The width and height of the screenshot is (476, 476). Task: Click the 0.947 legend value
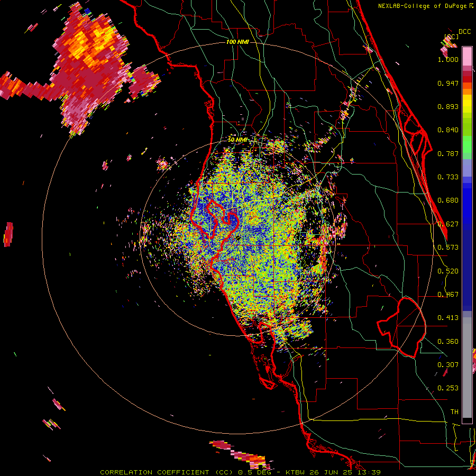tap(448, 83)
